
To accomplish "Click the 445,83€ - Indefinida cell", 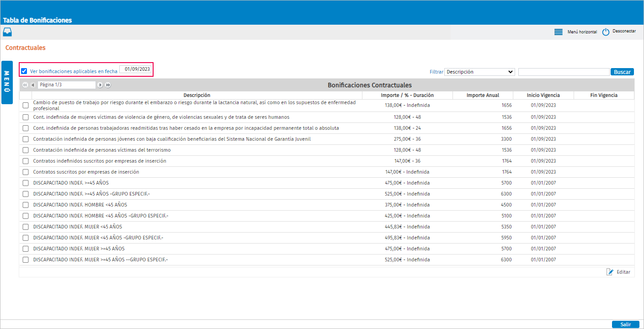I will tap(407, 227).
